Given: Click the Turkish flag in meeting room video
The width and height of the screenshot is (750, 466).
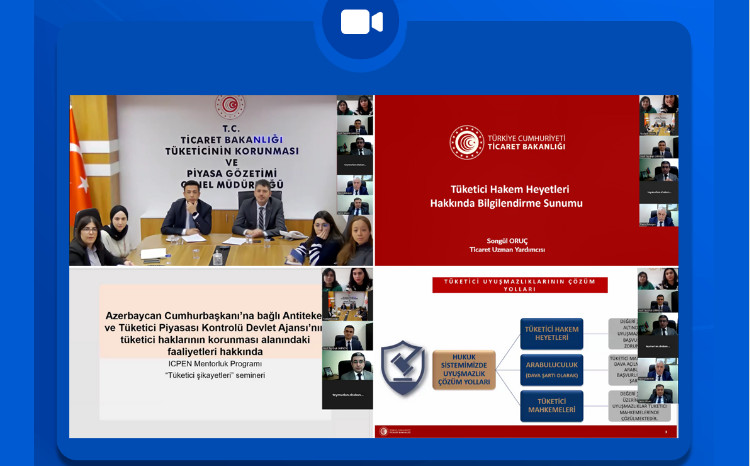Looking at the screenshot, I should point(79,163).
